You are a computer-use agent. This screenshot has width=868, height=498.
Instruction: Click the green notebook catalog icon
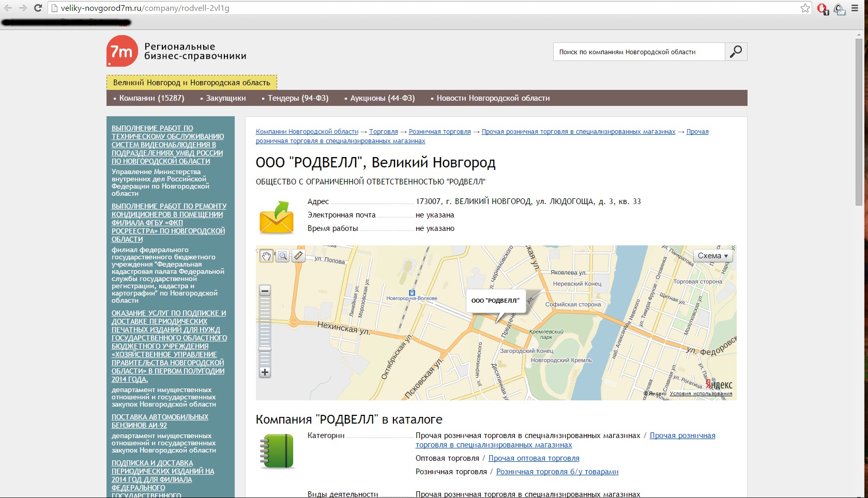[277, 451]
